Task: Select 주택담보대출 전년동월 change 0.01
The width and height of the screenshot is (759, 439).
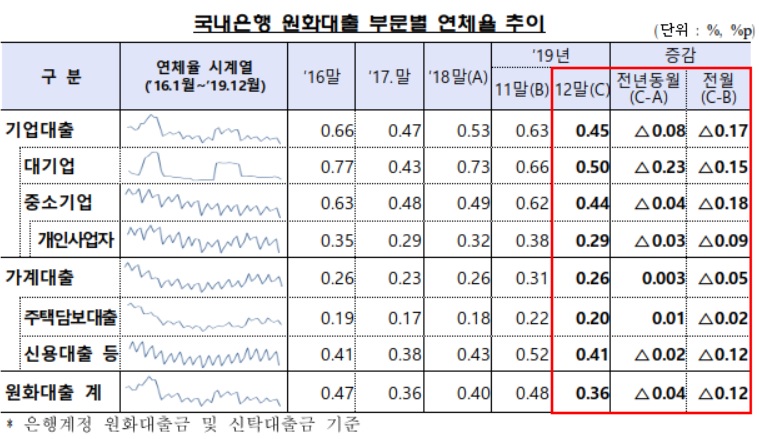Action: coord(668,318)
